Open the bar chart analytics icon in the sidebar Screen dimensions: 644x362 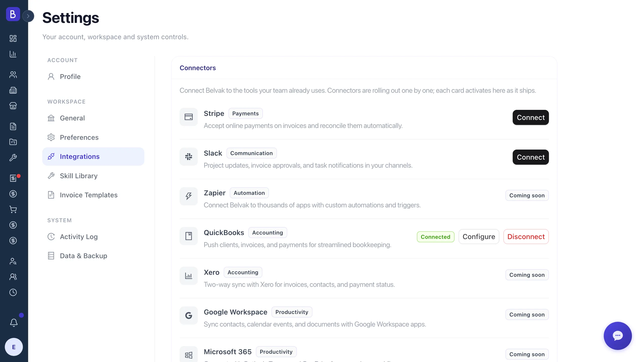tap(13, 54)
